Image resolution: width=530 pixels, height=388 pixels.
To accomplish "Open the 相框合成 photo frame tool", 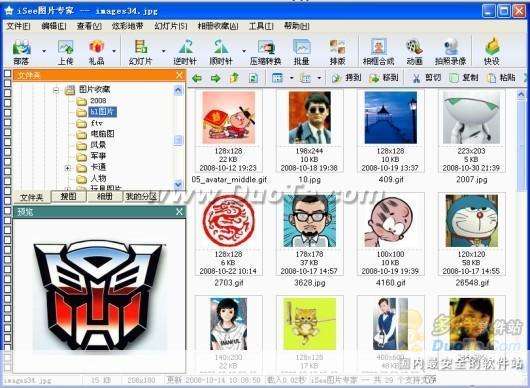I will (x=378, y=52).
